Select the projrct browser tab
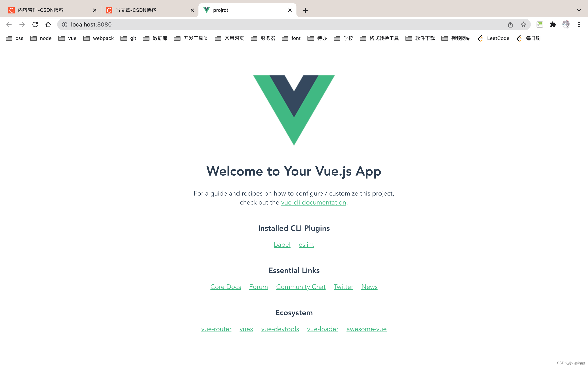The height and width of the screenshot is (367, 588). point(247,10)
